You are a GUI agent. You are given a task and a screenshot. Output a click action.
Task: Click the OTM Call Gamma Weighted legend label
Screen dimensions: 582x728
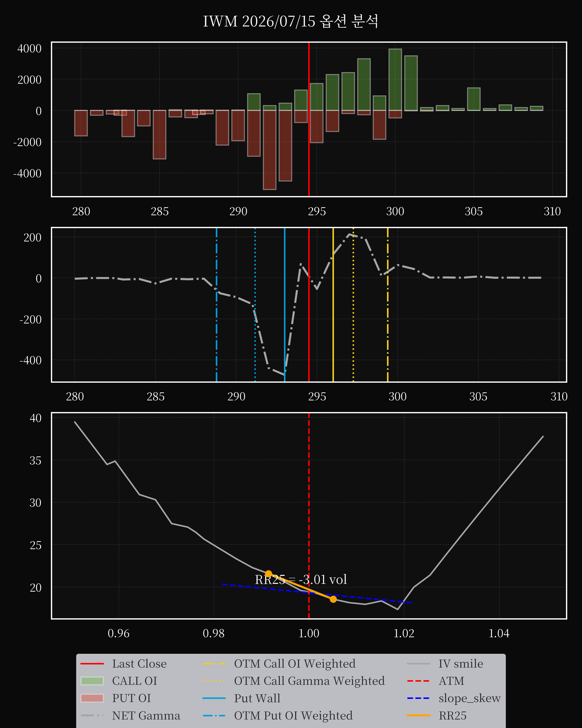309,681
